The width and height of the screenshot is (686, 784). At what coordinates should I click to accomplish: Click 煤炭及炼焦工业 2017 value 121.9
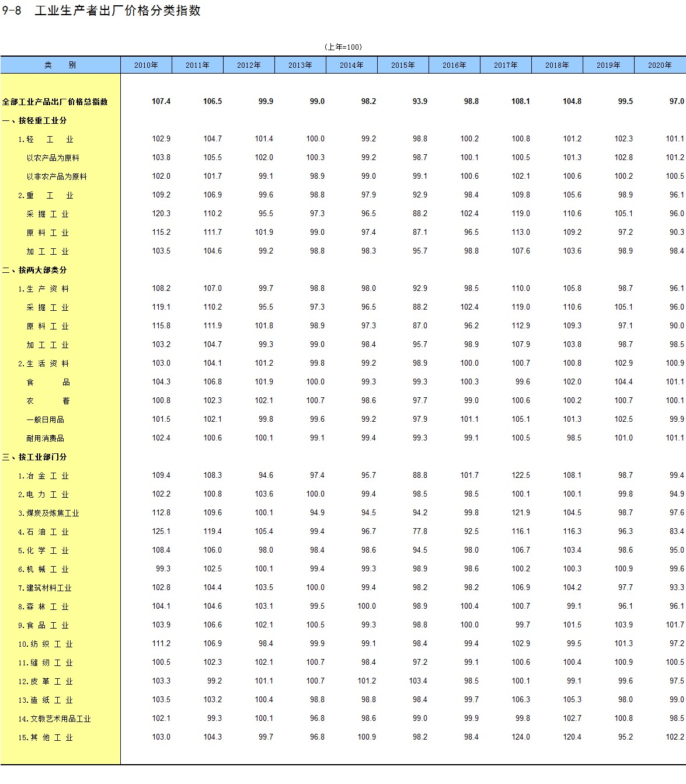point(521,513)
